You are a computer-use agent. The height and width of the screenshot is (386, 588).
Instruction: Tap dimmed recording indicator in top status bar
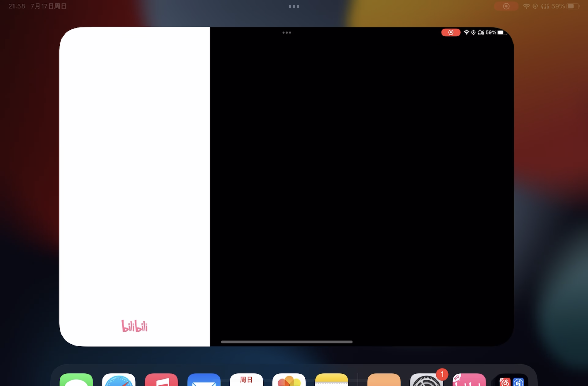[506, 6]
